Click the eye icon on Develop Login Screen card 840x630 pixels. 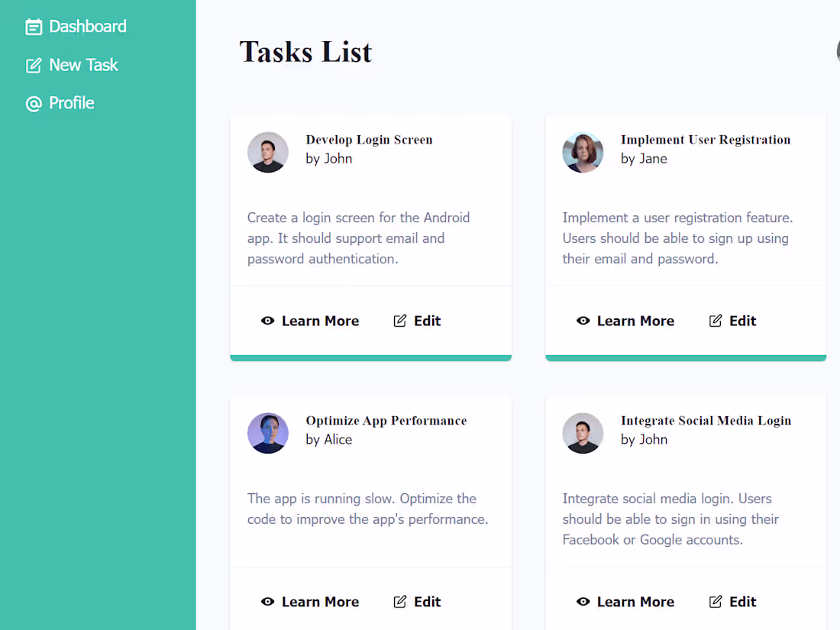268,321
